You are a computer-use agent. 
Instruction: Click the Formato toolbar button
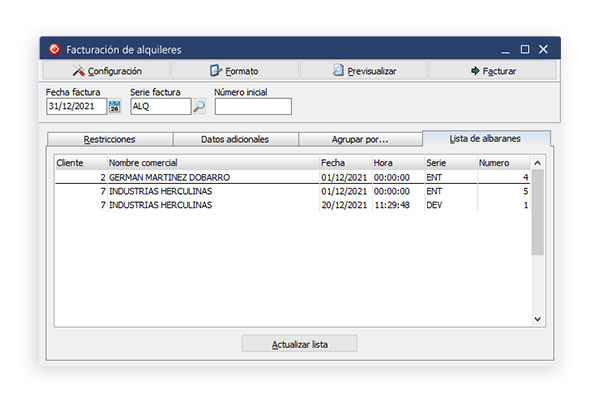234,71
